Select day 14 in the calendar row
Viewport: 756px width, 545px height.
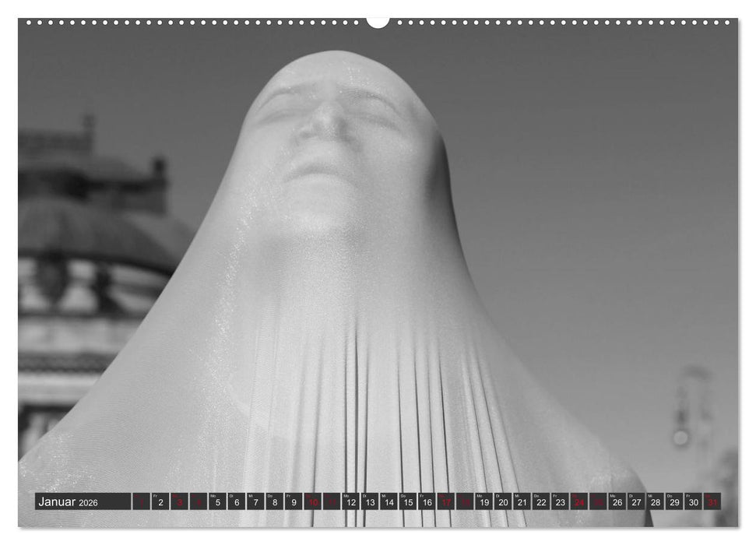click(x=389, y=502)
